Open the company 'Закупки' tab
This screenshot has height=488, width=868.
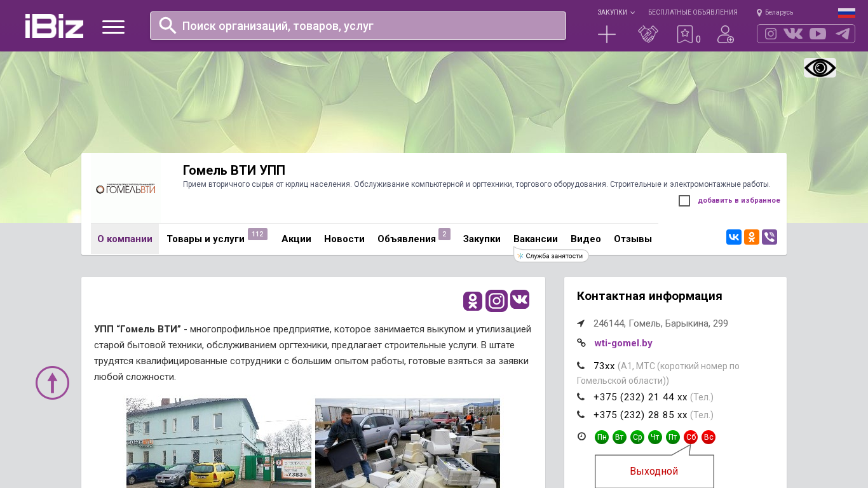(482, 239)
